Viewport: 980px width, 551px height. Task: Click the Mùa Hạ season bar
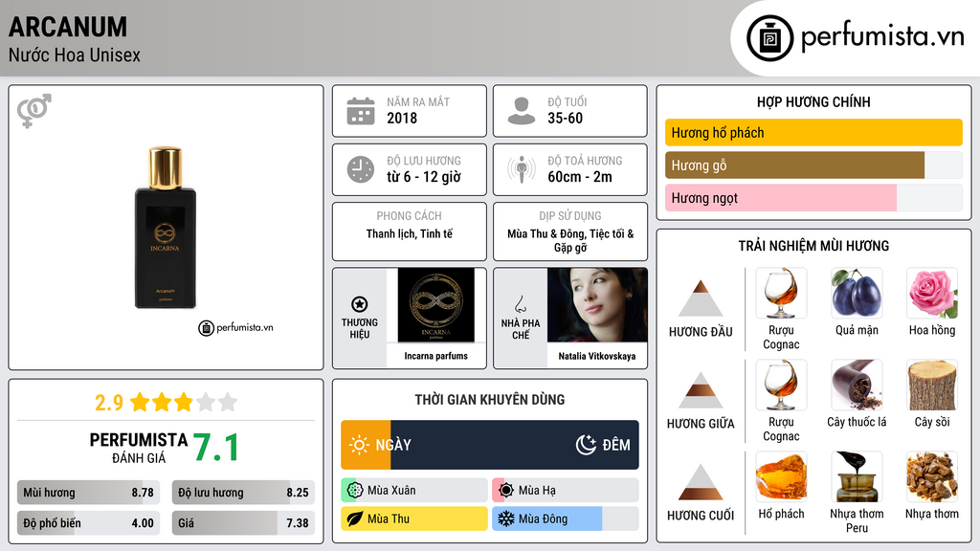(566, 491)
